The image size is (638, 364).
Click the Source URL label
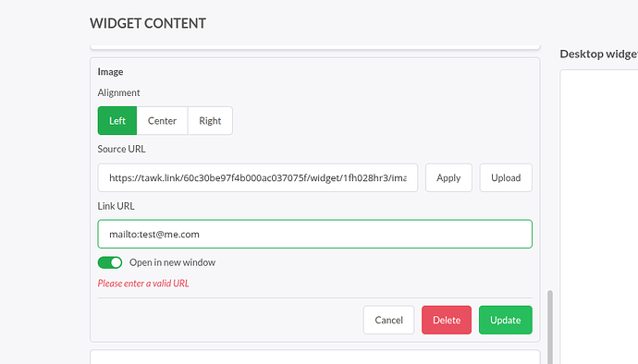click(121, 149)
